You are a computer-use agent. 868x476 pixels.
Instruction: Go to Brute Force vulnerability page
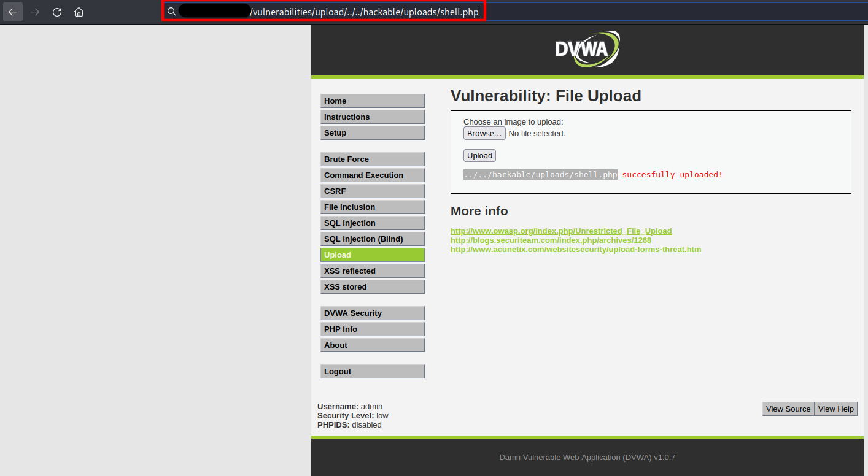tap(372, 159)
